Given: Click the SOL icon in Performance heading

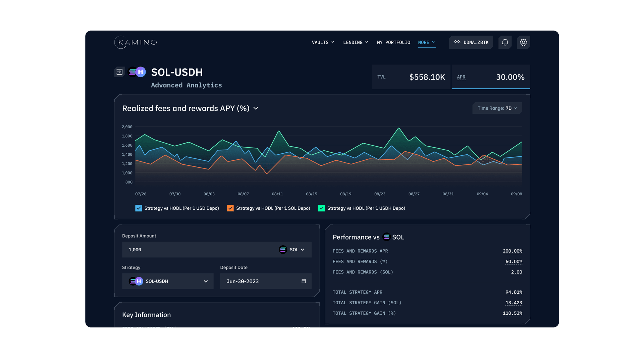Looking at the screenshot, I should click(386, 237).
